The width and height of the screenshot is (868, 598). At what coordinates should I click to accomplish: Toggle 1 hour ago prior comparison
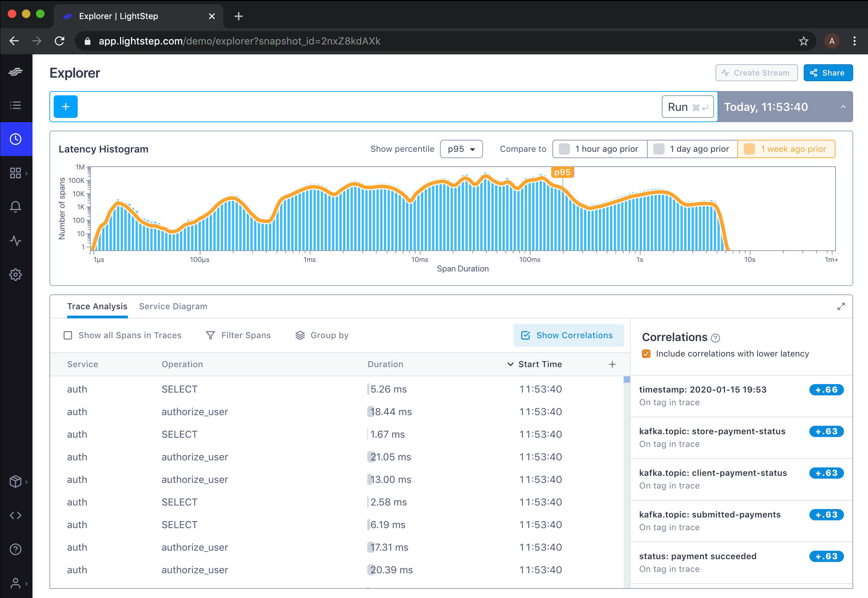click(600, 149)
